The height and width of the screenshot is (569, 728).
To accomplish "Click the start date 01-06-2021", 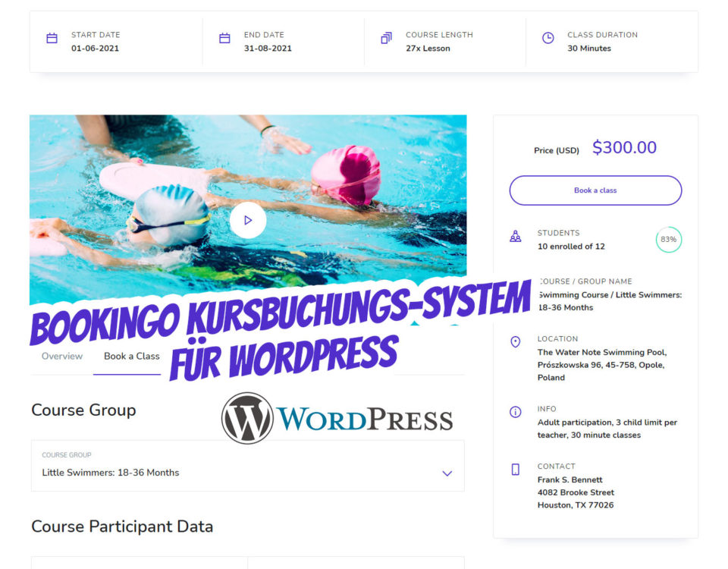I will click(x=96, y=49).
